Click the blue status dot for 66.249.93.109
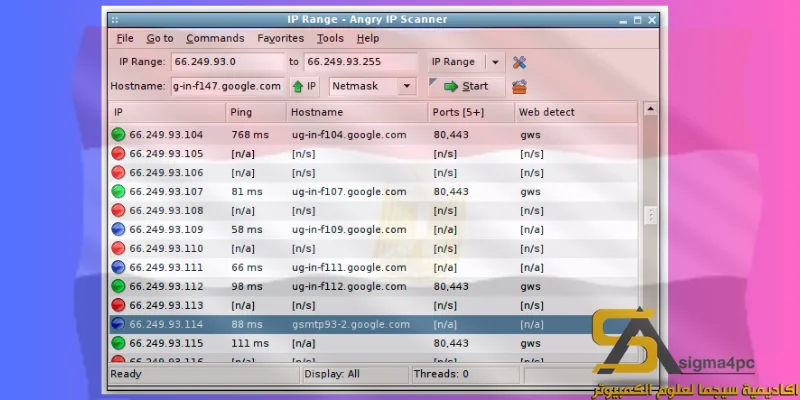 [x=118, y=230]
